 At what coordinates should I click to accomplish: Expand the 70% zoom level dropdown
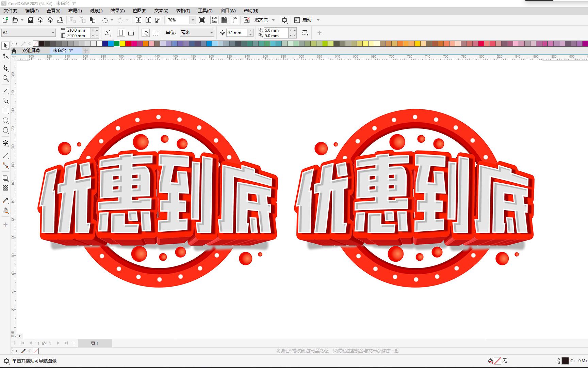tap(193, 20)
